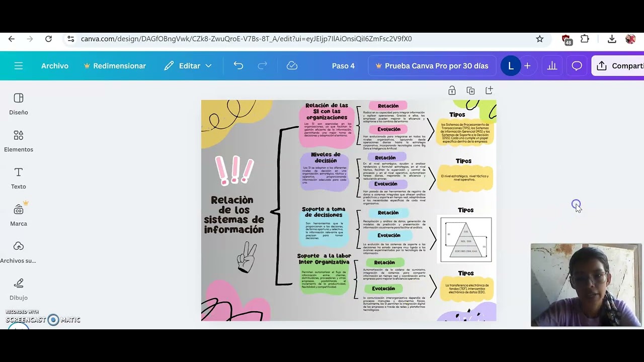Click the design title Paso 4
644x362 pixels.
(343, 66)
